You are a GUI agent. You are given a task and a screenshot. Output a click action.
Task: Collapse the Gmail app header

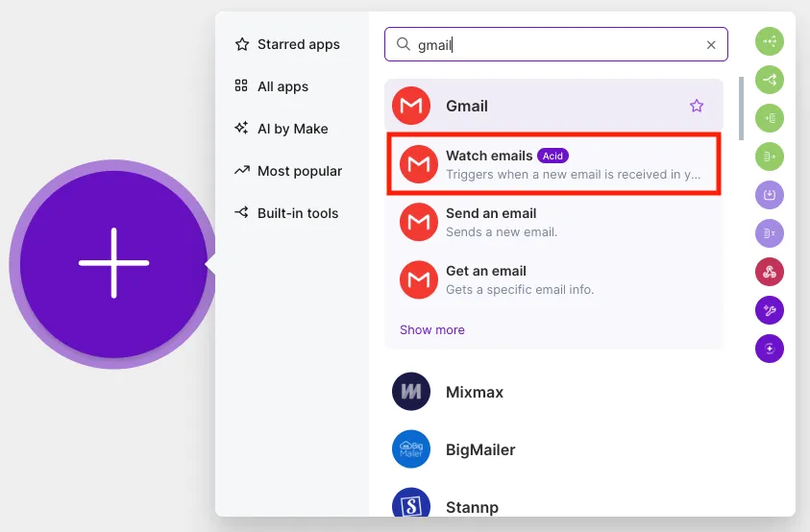pyautogui.click(x=553, y=106)
